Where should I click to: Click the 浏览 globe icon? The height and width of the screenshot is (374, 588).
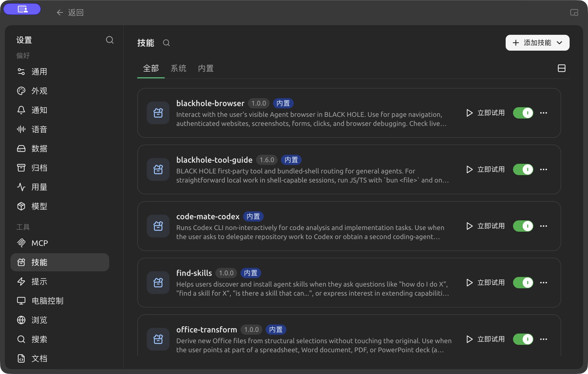click(x=21, y=320)
